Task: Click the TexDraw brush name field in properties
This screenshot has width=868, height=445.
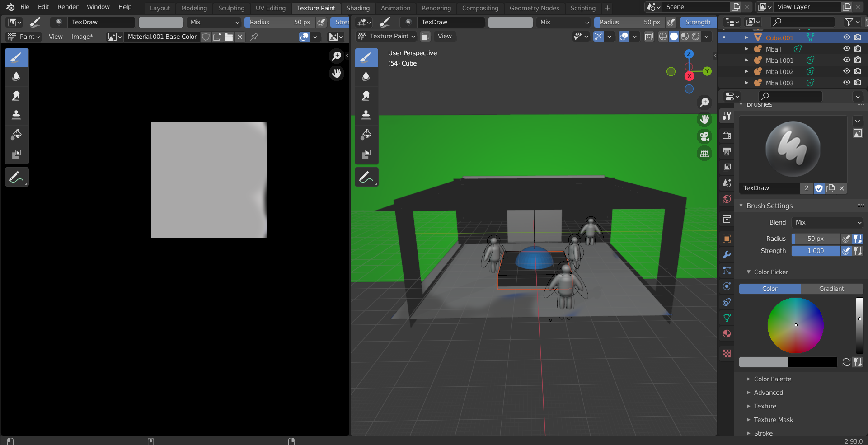Action: tap(769, 188)
